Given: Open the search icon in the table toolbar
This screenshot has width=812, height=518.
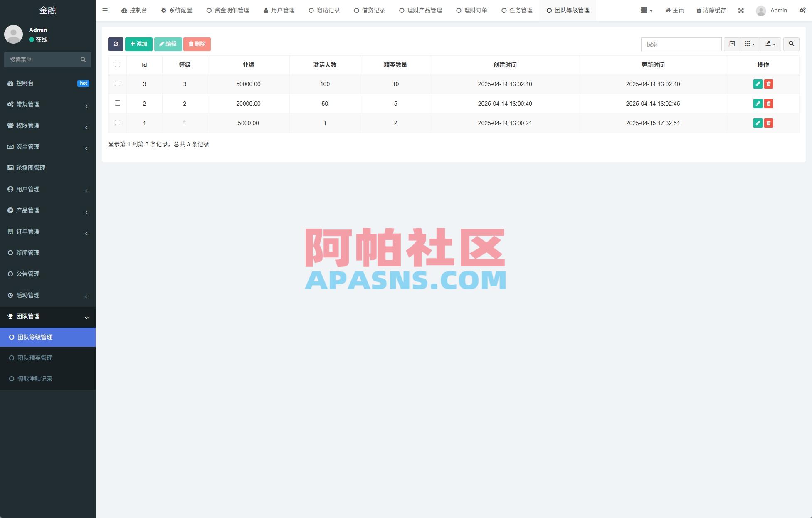Looking at the screenshot, I should [791, 44].
